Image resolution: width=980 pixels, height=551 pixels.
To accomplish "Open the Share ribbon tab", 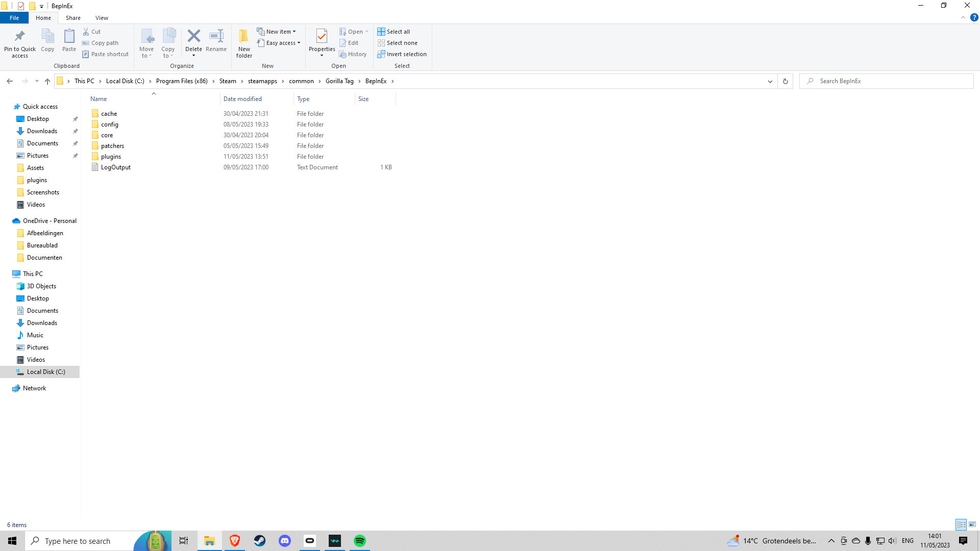I will click(x=73, y=18).
